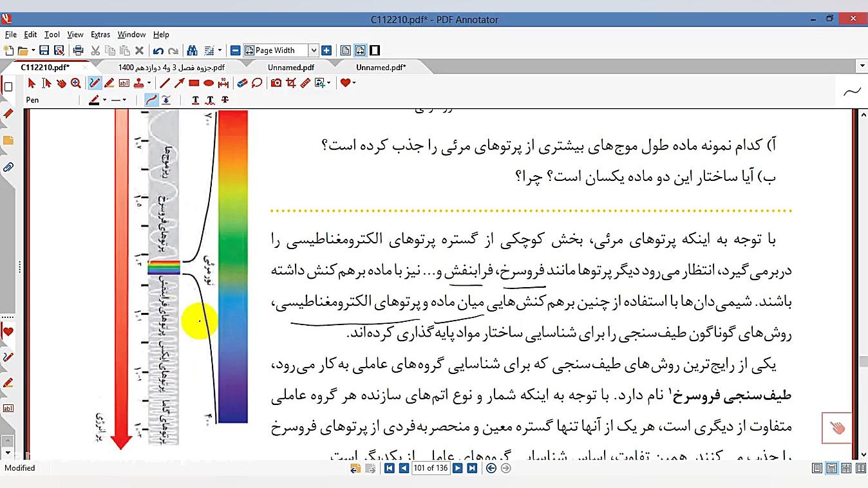Select the Stamp tool
Screen dimensions: 868x488
[x=139, y=82]
